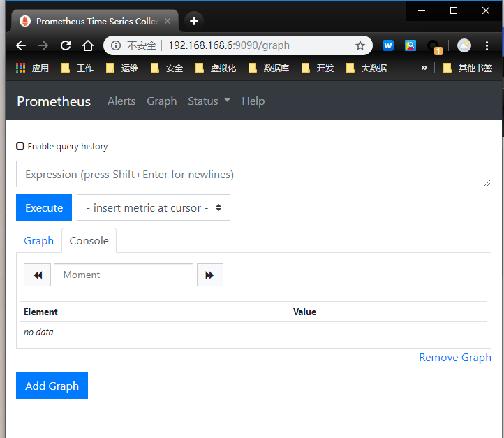
Task: Click the 'no data' table row
Action: pos(253,333)
